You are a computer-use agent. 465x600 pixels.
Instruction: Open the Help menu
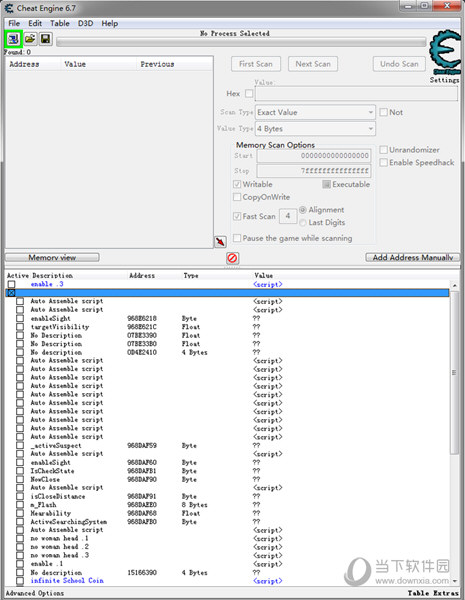110,23
